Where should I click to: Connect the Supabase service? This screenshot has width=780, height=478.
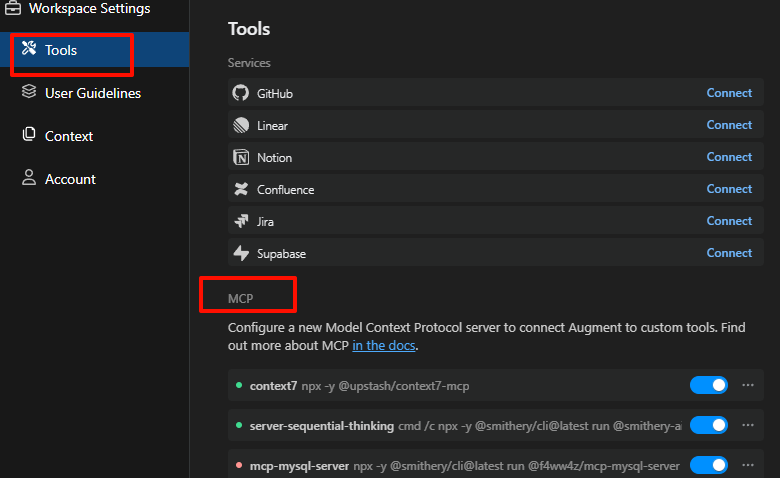click(x=729, y=253)
